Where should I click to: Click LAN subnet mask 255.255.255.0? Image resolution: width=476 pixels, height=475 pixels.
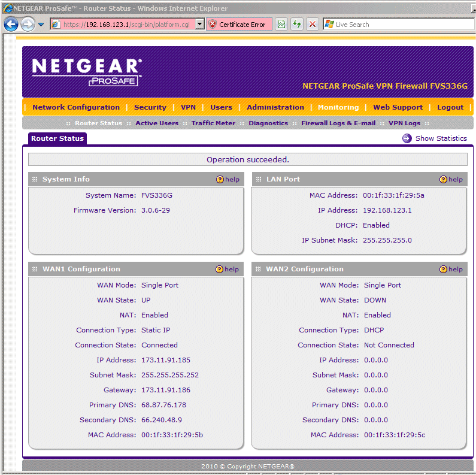(387, 240)
